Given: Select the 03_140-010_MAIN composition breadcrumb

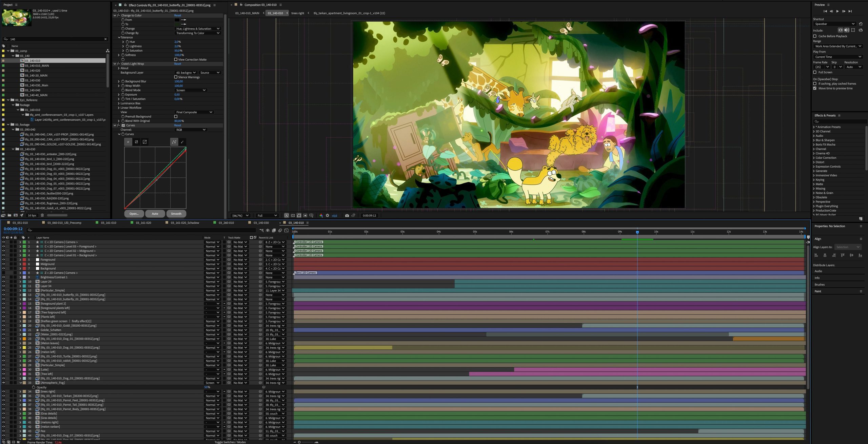Looking at the screenshot, I should coord(248,13).
